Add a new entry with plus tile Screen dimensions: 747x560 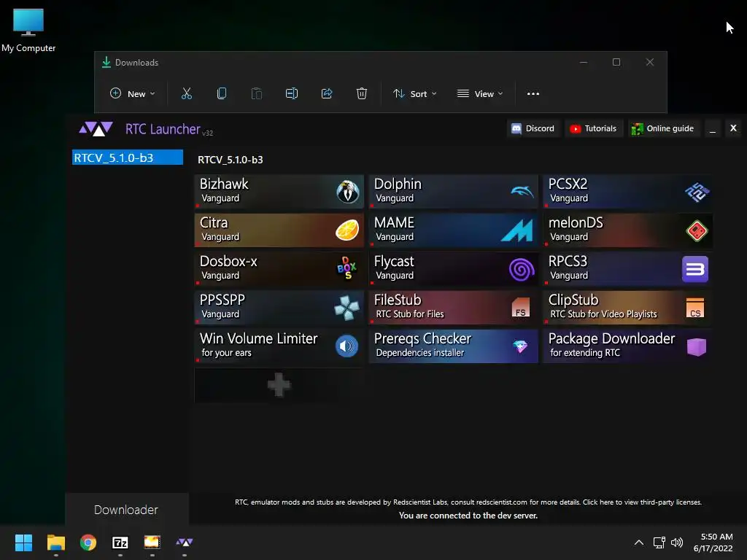click(279, 385)
